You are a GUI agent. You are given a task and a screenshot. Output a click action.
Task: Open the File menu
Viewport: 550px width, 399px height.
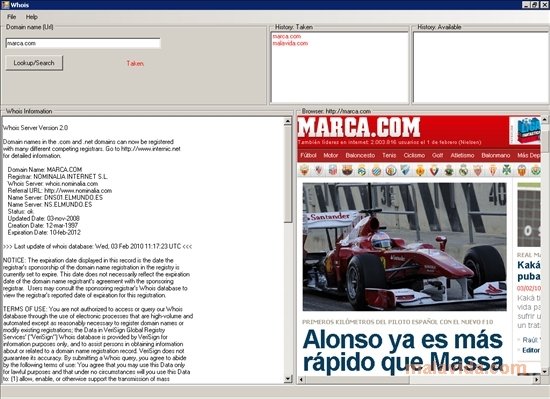click(x=12, y=17)
